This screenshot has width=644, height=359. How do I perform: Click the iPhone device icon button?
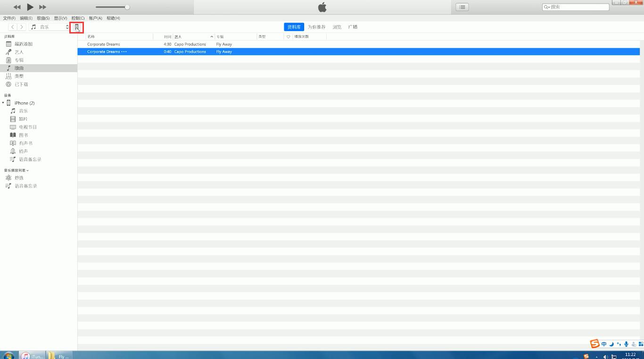pos(77,27)
